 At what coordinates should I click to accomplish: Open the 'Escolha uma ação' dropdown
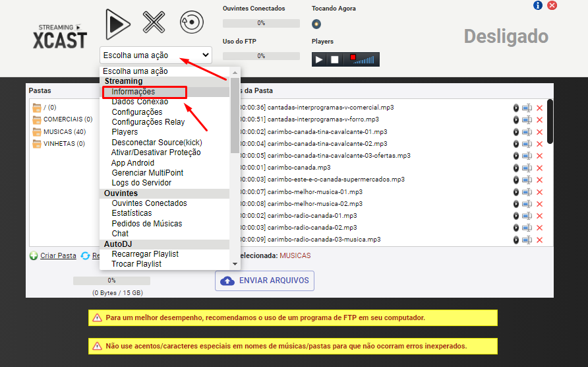156,55
